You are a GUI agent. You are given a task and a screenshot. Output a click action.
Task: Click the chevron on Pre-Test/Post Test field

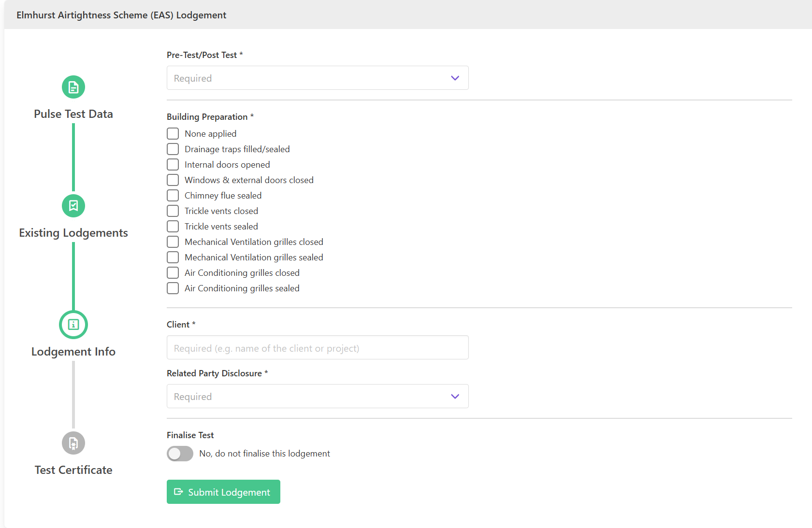point(455,78)
